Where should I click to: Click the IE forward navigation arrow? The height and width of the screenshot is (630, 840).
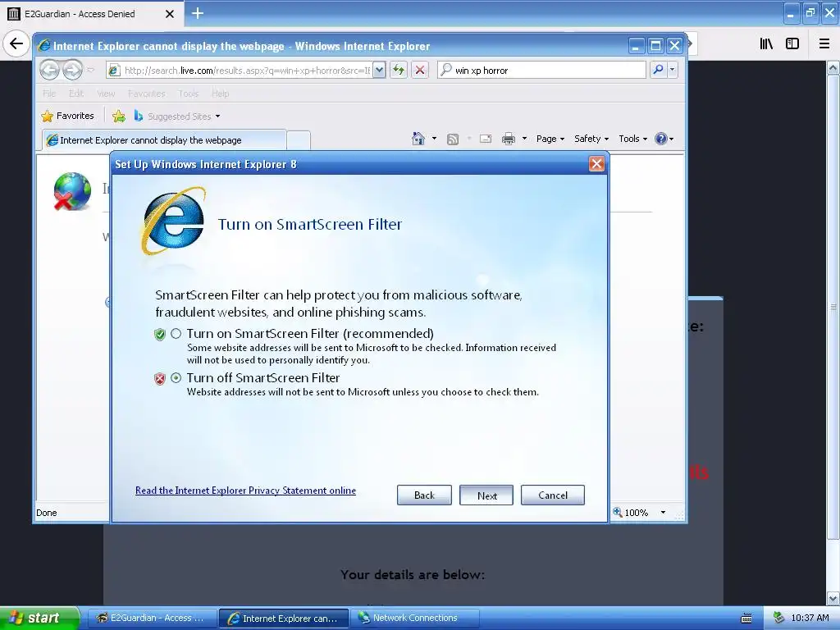(72, 71)
